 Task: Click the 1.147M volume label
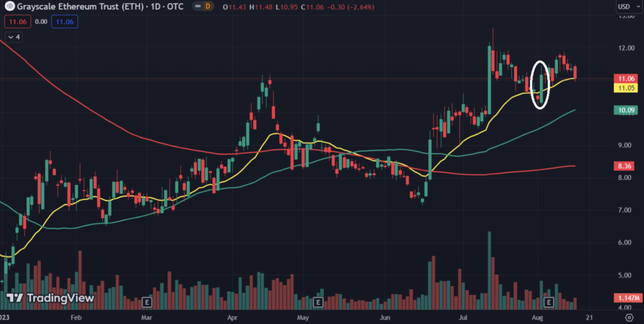[625, 298]
